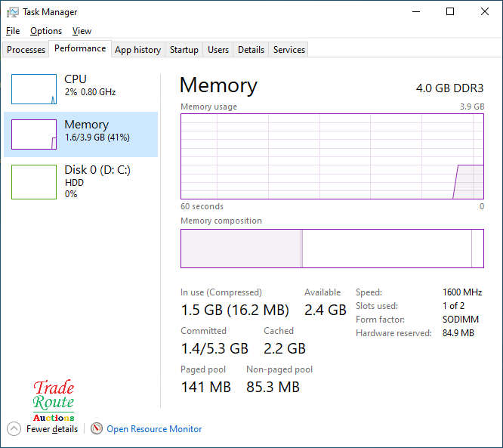The image size is (503, 448).
Task: Click the Memory composition bar
Action: 332,249
